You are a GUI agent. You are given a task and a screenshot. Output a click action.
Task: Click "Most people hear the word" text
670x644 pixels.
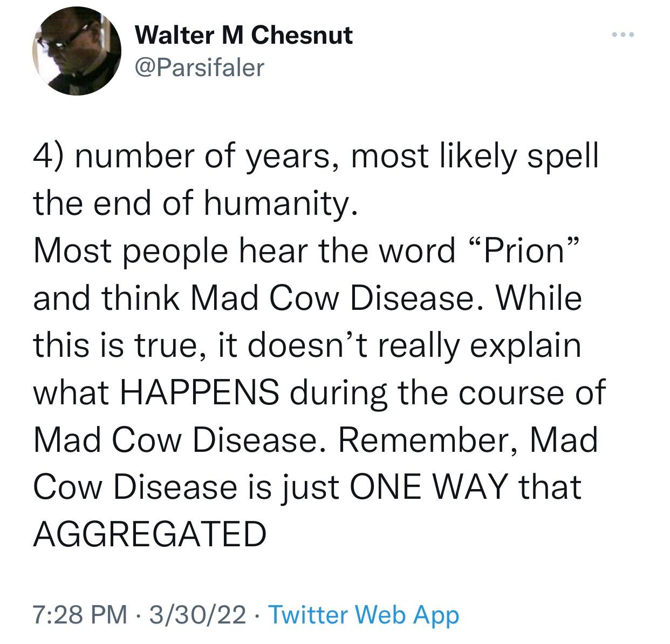pyautogui.click(x=244, y=251)
